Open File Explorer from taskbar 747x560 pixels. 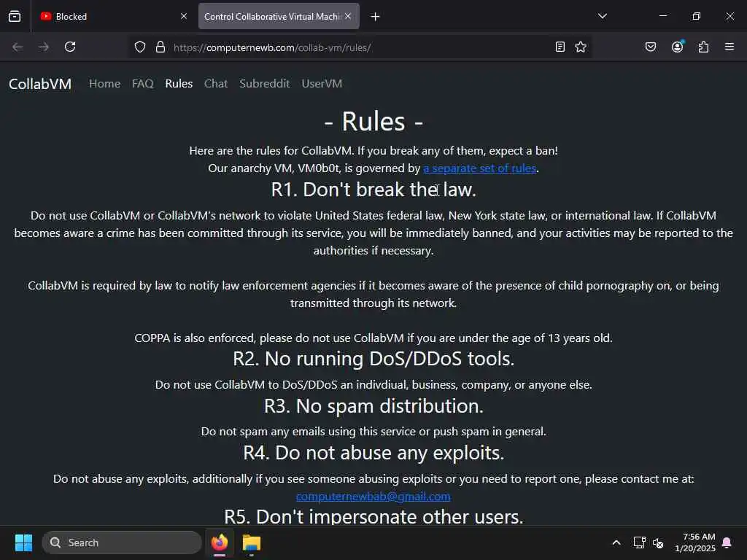click(x=252, y=542)
